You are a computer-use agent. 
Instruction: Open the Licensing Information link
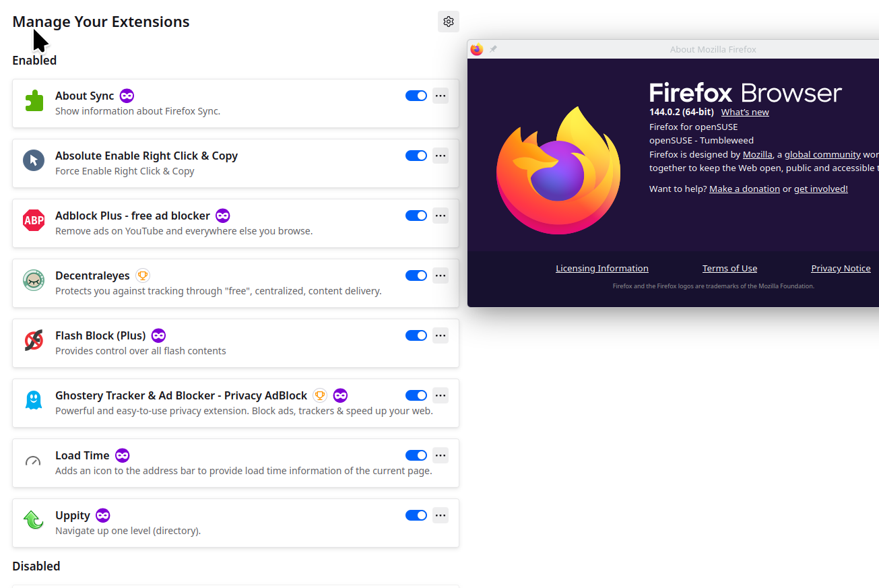pyautogui.click(x=602, y=268)
